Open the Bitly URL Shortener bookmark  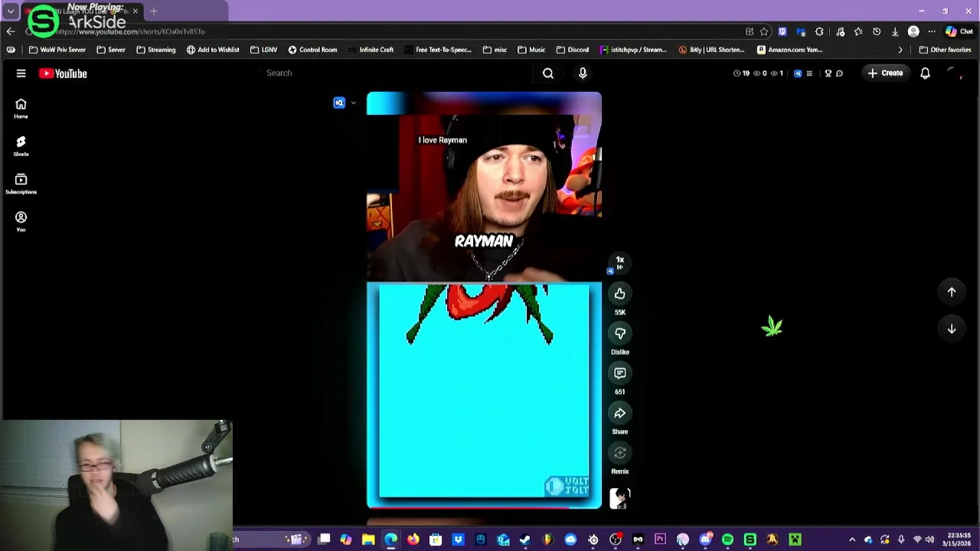coord(711,50)
